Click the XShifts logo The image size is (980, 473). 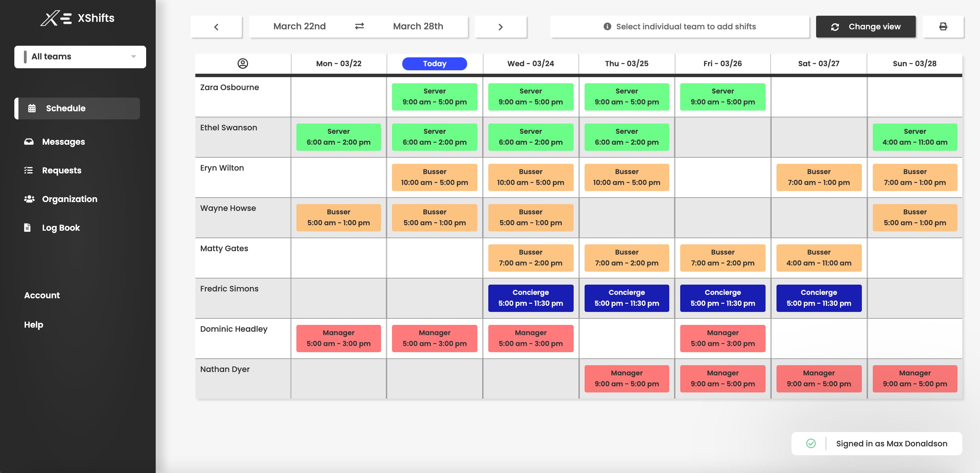78,18
